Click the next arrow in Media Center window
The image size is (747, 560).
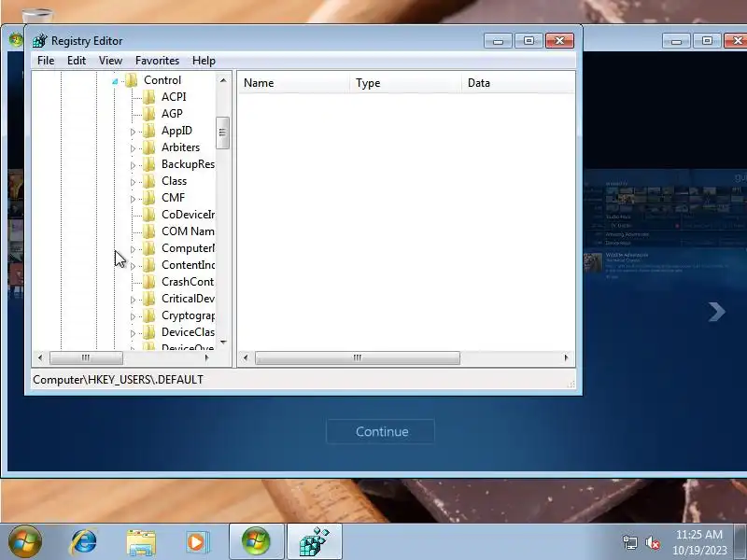(x=716, y=312)
